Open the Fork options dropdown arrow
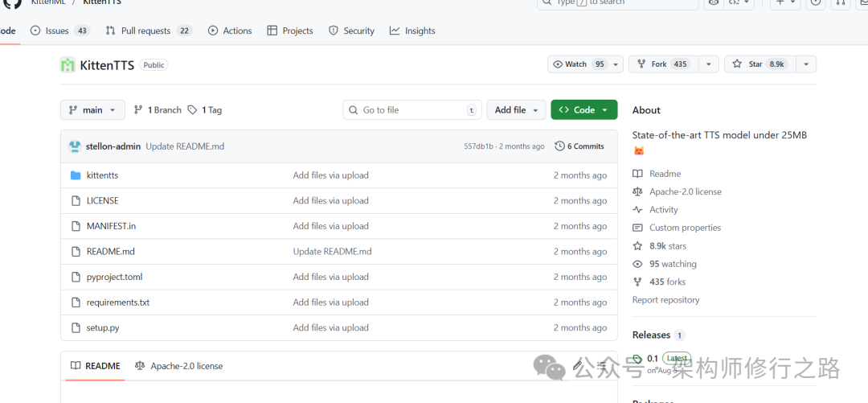The image size is (868, 403). (708, 64)
